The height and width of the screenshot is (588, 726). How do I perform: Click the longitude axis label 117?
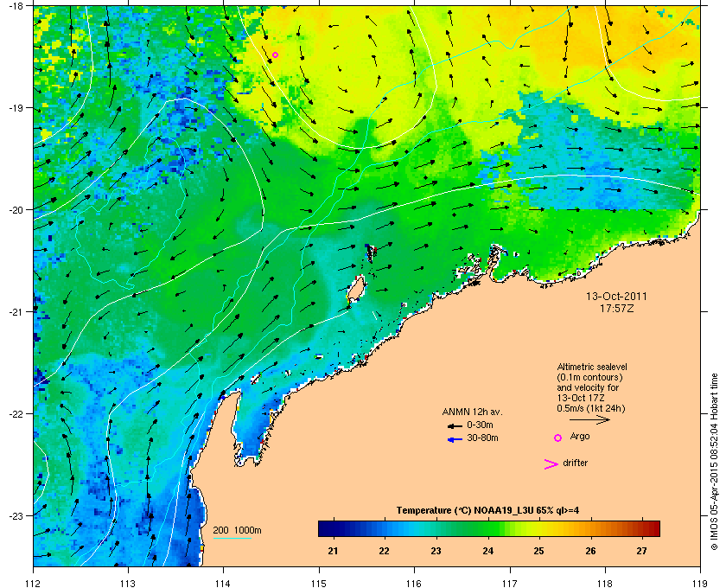pyautogui.click(x=509, y=584)
